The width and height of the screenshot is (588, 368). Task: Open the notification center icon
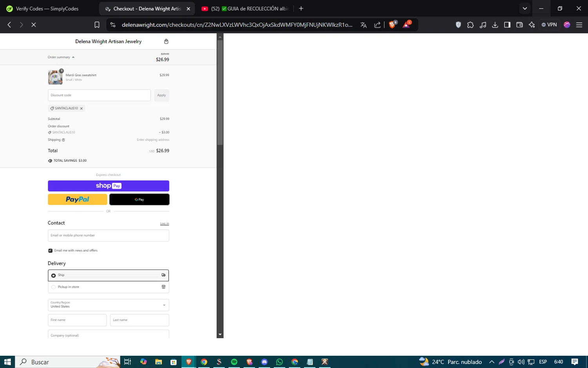point(575,362)
